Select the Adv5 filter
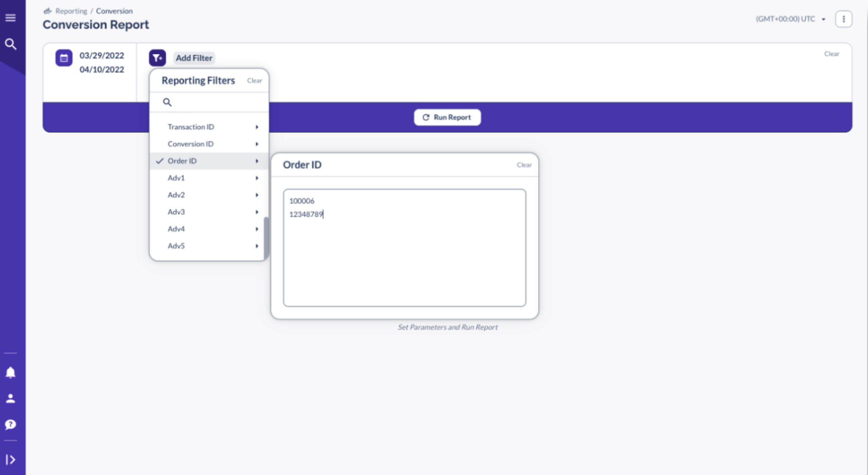This screenshot has width=868, height=475. pyautogui.click(x=208, y=246)
